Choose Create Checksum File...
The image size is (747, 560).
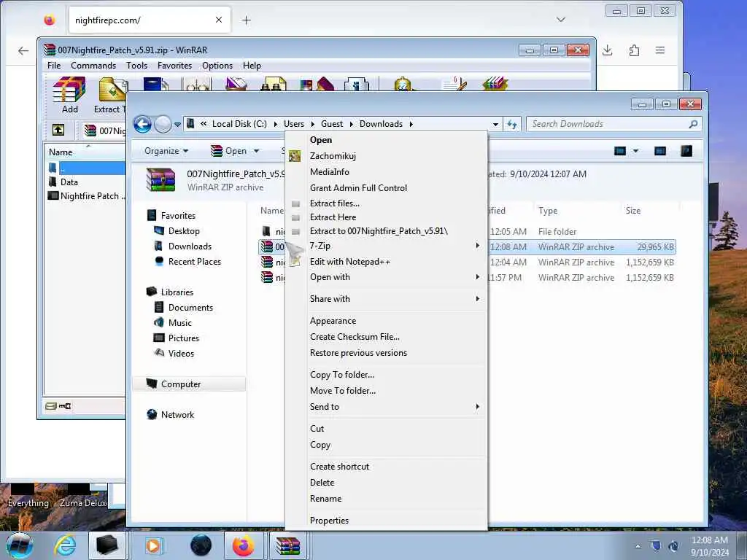[355, 337]
